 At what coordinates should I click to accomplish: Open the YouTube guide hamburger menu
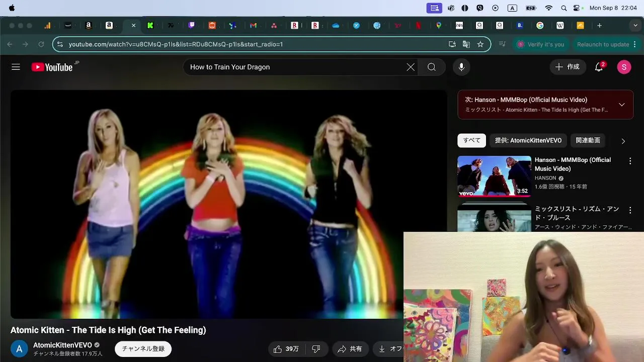[x=16, y=67]
